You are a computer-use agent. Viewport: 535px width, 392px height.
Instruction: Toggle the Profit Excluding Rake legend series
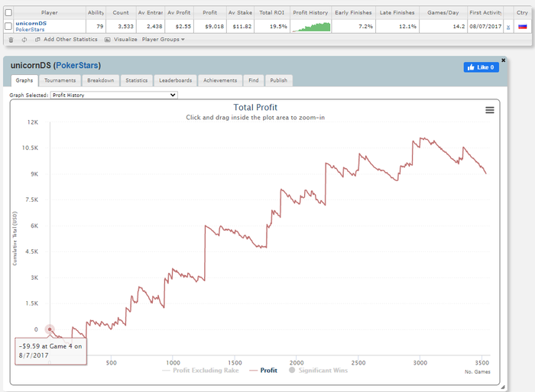[x=200, y=370]
